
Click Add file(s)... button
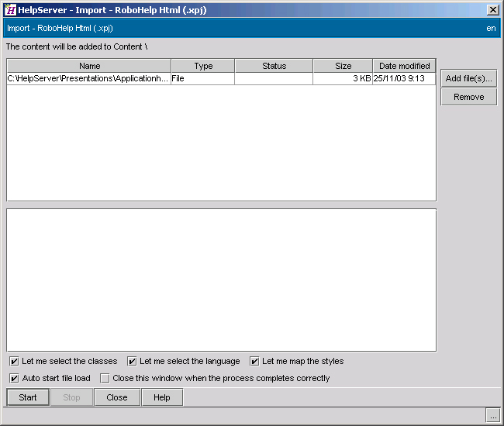pos(468,79)
